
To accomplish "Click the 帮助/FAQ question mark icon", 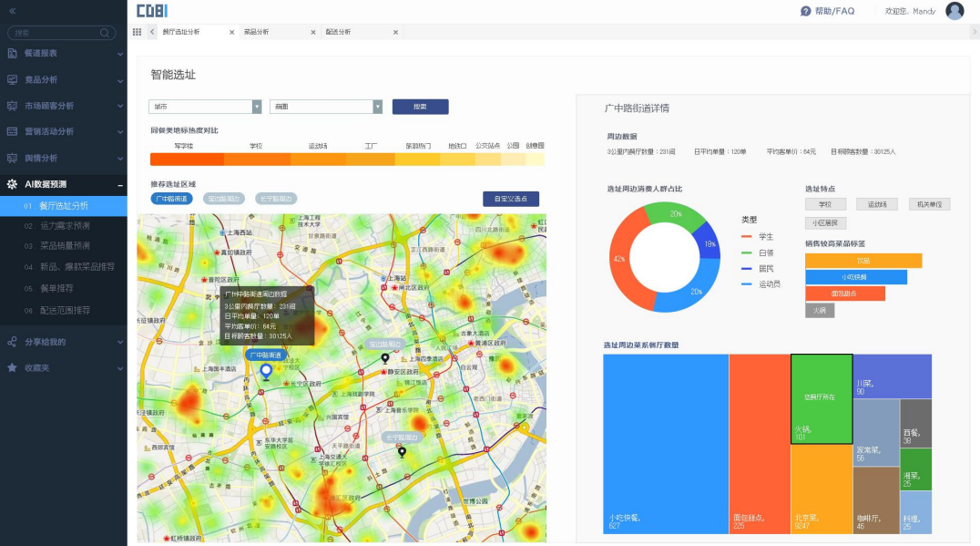I will [805, 11].
